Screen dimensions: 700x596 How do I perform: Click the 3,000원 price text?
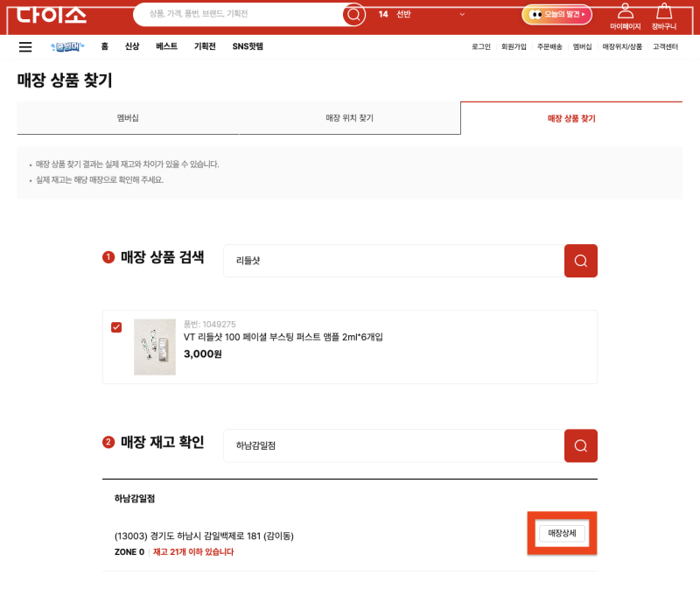coord(203,354)
